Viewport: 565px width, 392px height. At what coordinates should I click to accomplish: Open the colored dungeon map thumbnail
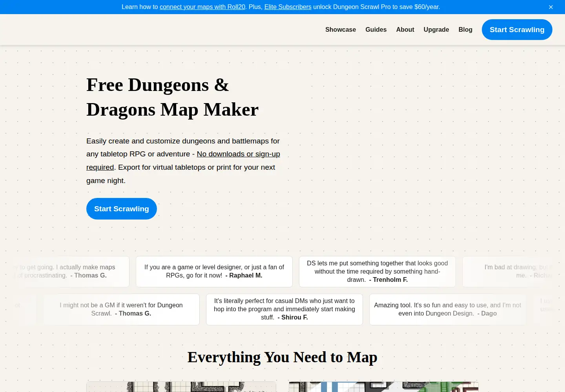coord(384,387)
